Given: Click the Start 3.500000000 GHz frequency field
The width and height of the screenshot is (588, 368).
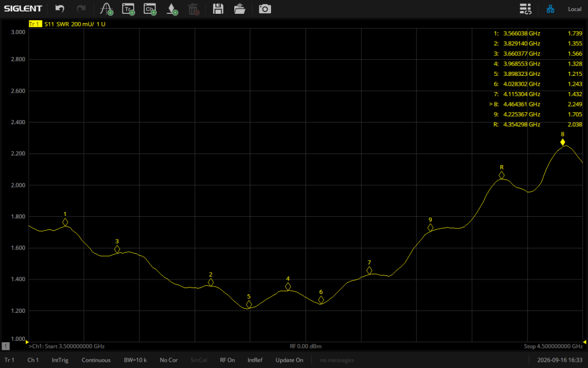Looking at the screenshot, I should pos(67,346).
